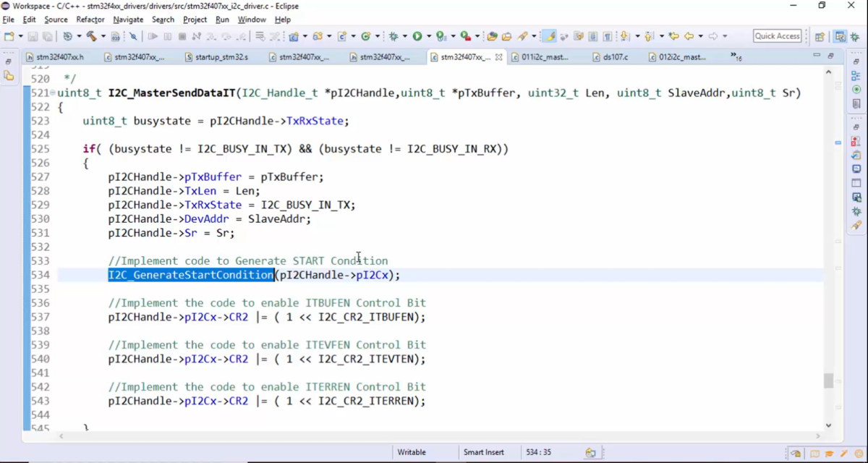Click the vertical scrollbar down arrow

coord(828,425)
